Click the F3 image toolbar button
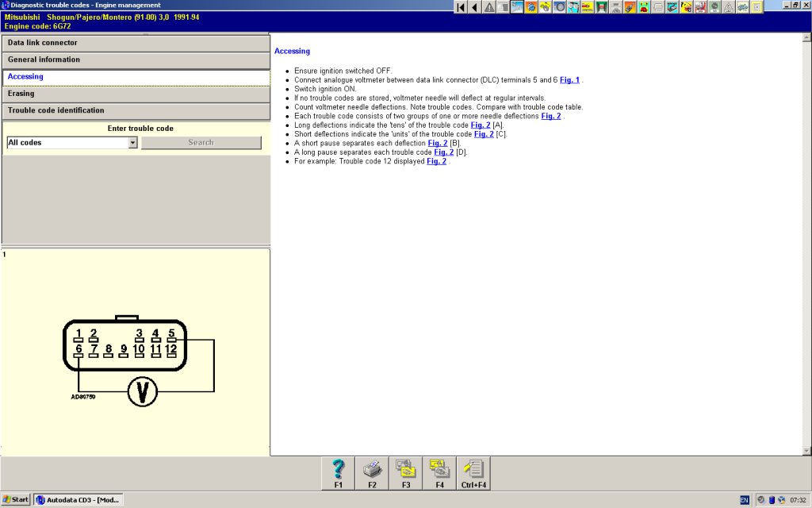This screenshot has height=508, width=812. pyautogui.click(x=406, y=473)
